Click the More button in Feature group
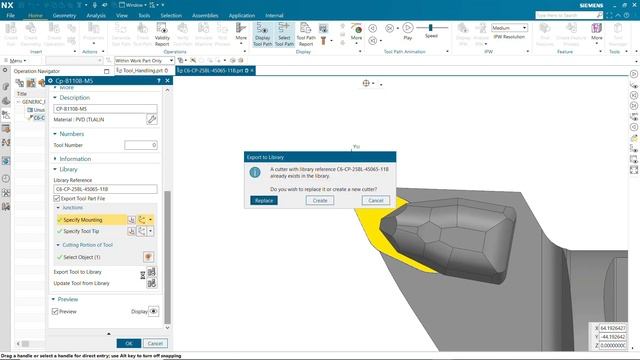This screenshot has width=640, height=360. coord(596,32)
